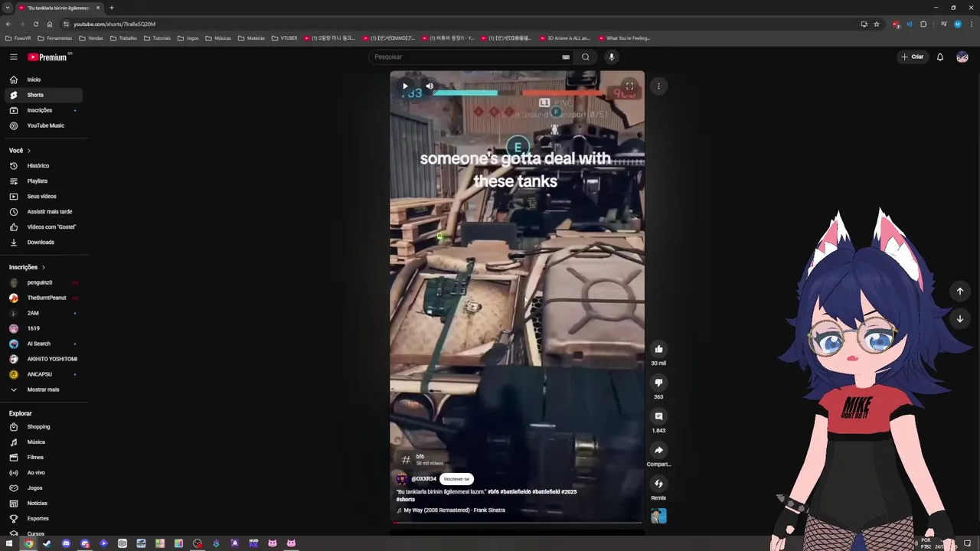Open the FuwuVR bookmarks folder

tap(18, 38)
